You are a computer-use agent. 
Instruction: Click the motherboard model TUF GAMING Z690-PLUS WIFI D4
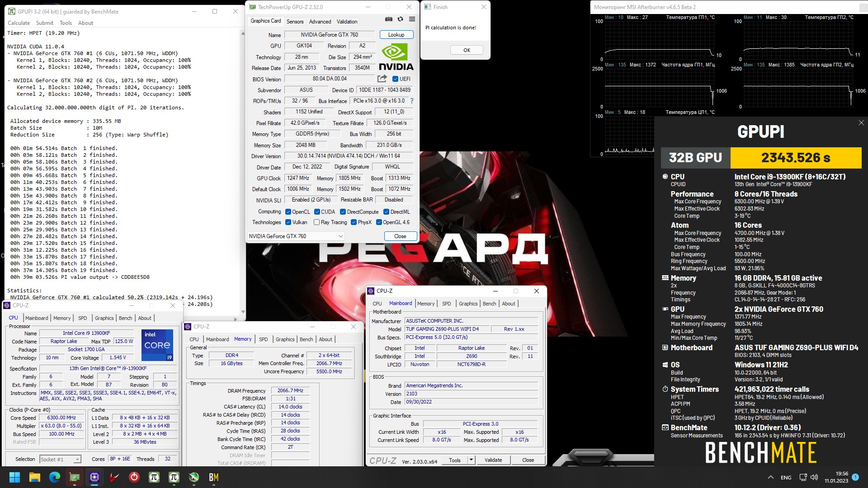447,329
